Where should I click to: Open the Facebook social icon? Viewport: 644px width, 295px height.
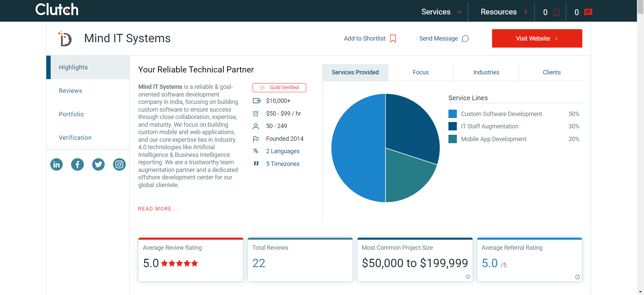pyautogui.click(x=77, y=165)
